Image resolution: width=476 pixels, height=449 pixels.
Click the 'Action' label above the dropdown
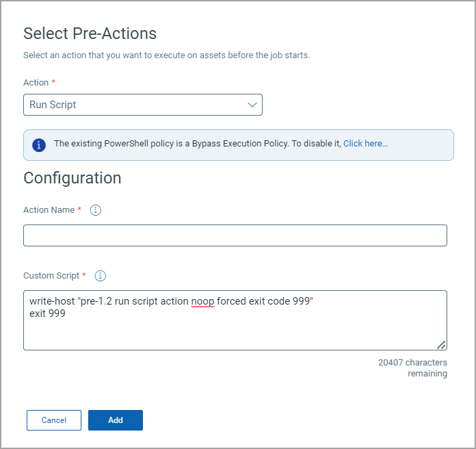point(36,83)
